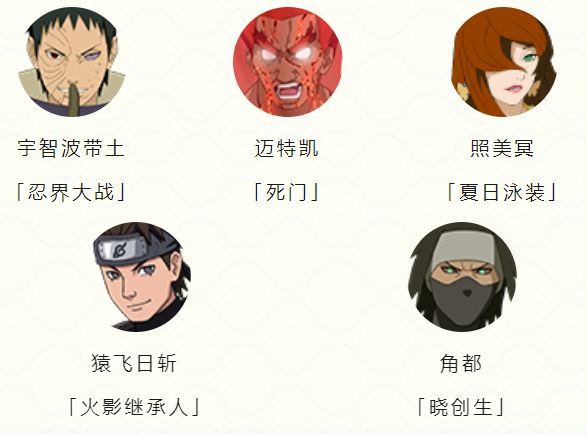Viewport: 587px width, 435px height.
Task: Select the red 迈特凯 character portrait
Action: click(x=287, y=62)
